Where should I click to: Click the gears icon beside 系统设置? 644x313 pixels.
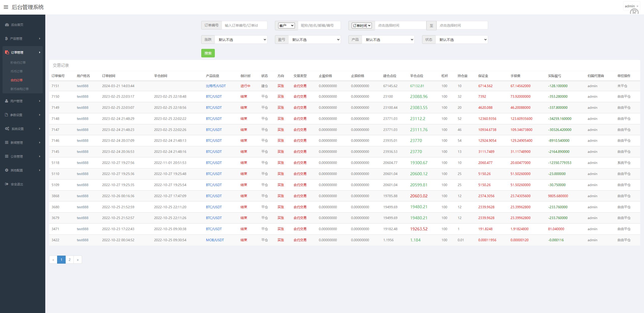pyautogui.click(x=7, y=129)
